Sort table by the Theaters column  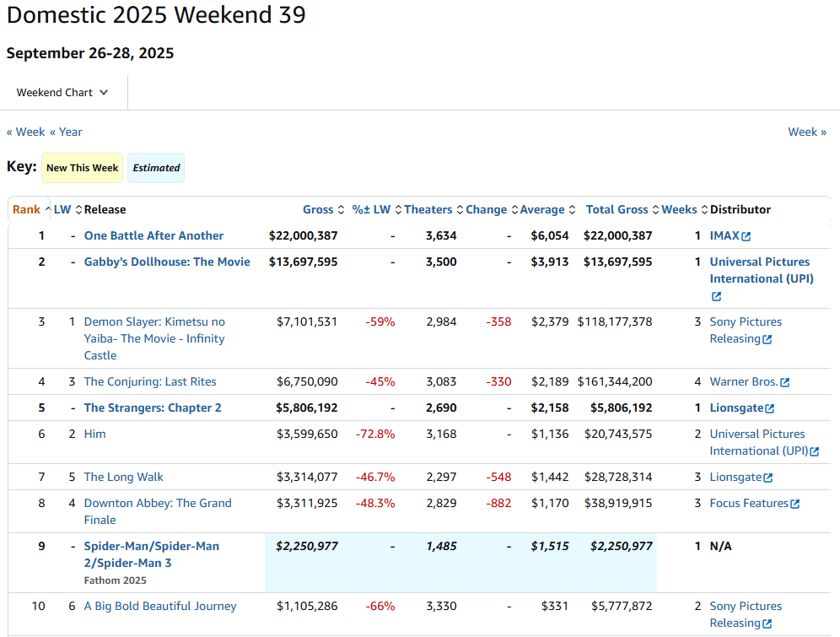pos(433,209)
